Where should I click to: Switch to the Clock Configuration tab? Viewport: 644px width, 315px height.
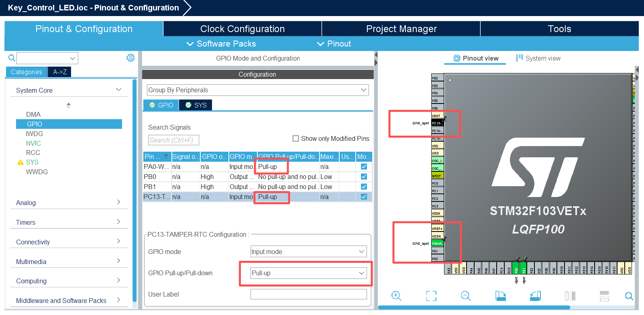243,29
